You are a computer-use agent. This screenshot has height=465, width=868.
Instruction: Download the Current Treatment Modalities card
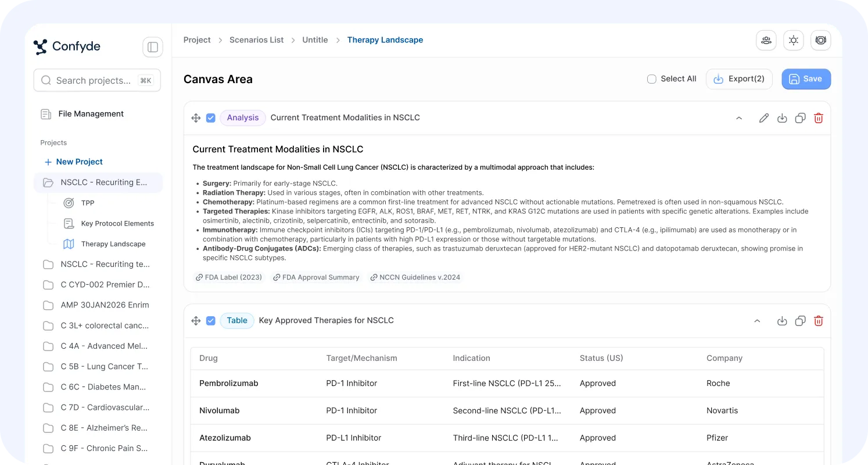click(782, 118)
